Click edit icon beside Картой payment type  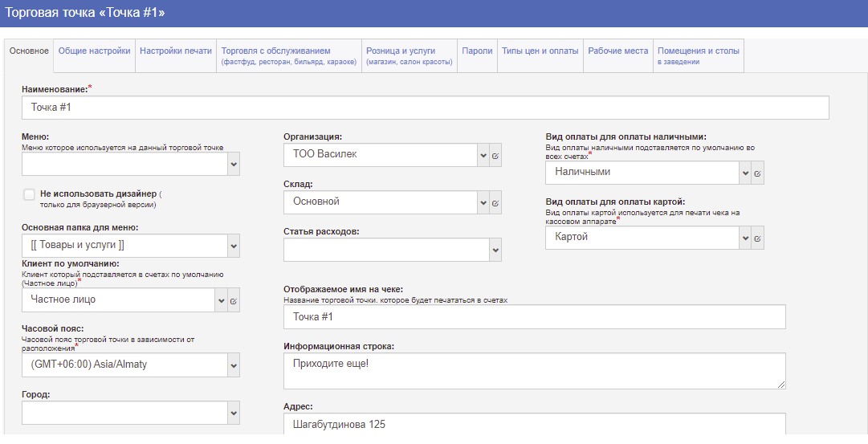click(x=757, y=238)
